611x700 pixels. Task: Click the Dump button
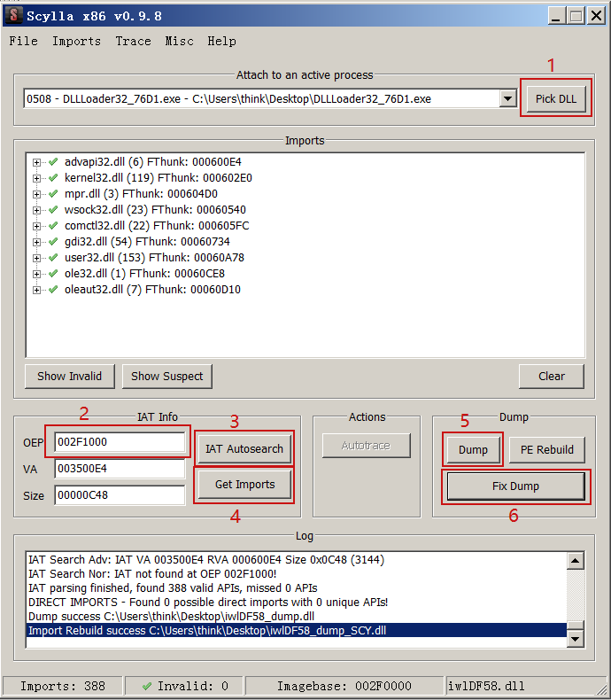473,449
